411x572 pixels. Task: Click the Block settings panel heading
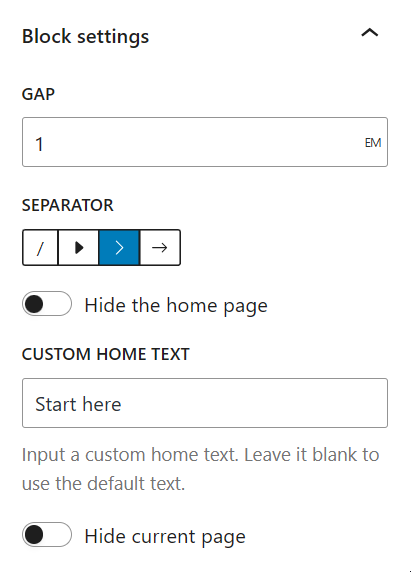(x=85, y=36)
